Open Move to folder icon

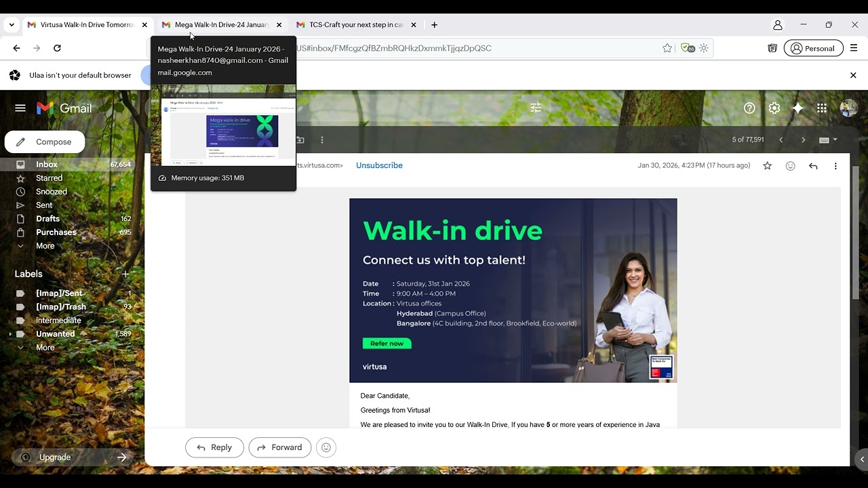[x=300, y=140]
